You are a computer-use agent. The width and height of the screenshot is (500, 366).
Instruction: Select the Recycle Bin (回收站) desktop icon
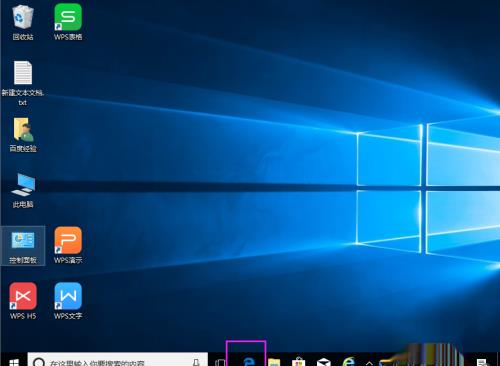tap(23, 22)
